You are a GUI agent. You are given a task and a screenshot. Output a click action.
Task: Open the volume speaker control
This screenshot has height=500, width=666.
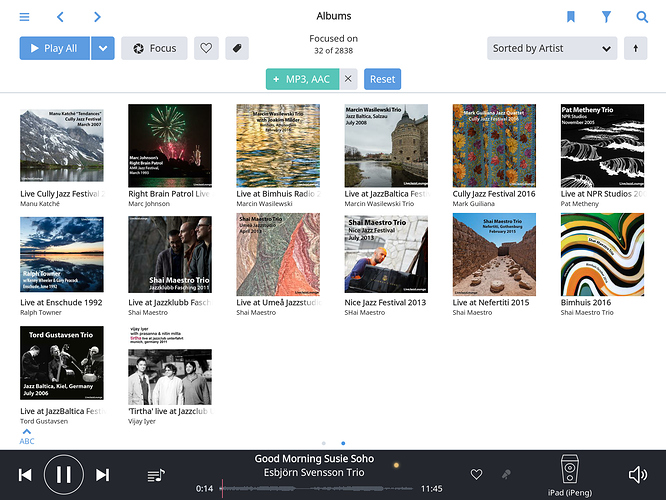click(638, 475)
